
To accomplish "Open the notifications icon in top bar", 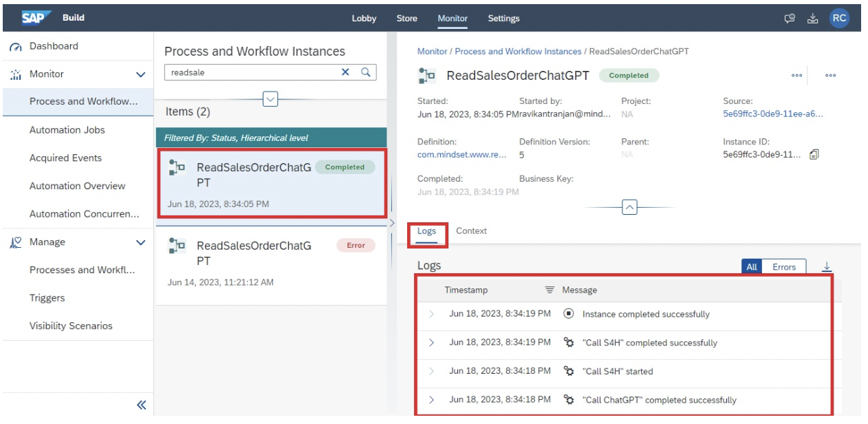I will pyautogui.click(x=790, y=19).
